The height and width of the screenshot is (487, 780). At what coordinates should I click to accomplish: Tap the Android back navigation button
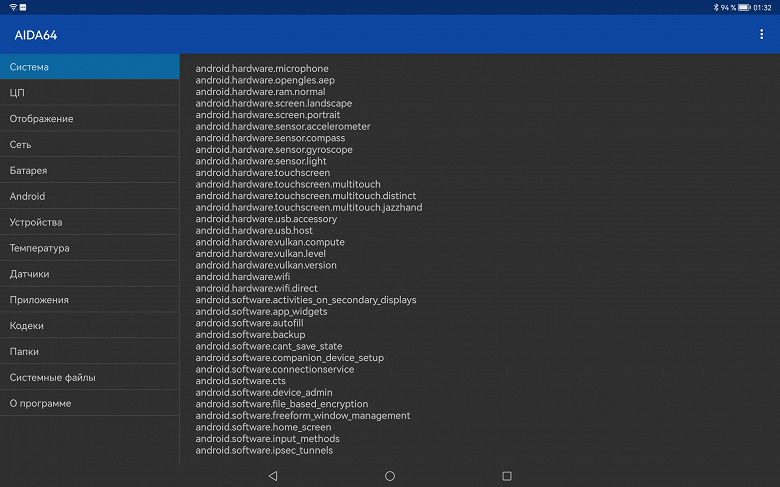273,476
